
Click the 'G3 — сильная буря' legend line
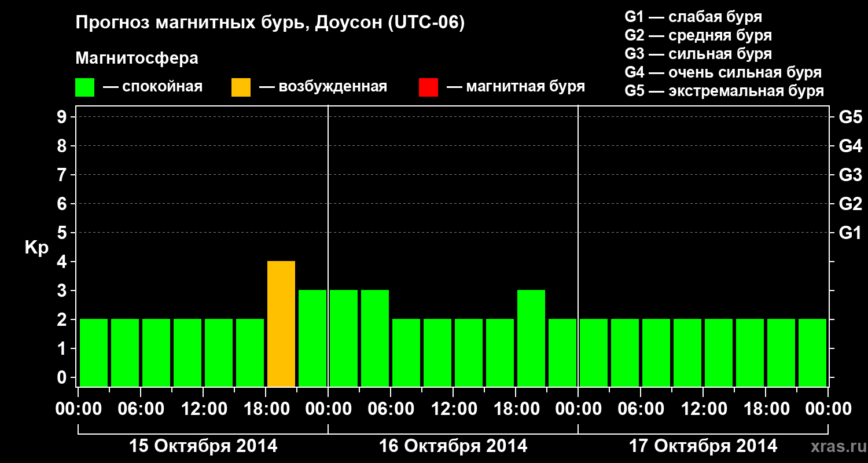[x=698, y=54]
